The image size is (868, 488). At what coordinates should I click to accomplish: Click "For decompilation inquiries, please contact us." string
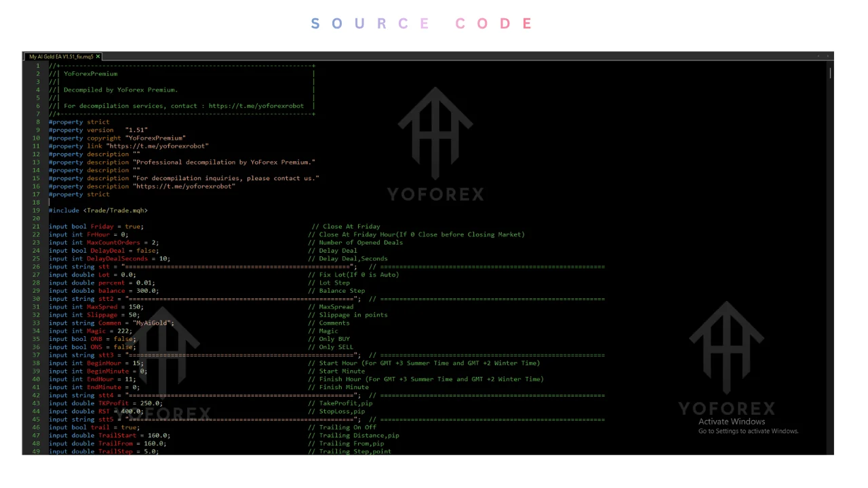226,178
